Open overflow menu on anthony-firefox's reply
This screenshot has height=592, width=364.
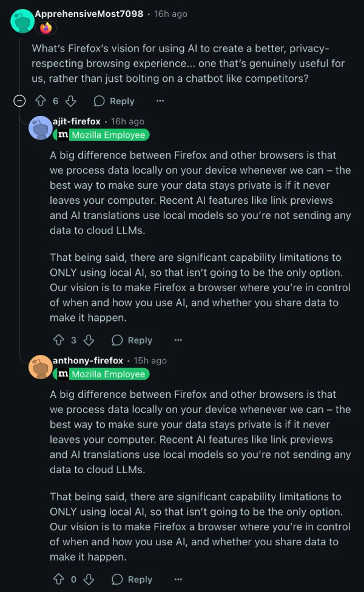(178, 579)
